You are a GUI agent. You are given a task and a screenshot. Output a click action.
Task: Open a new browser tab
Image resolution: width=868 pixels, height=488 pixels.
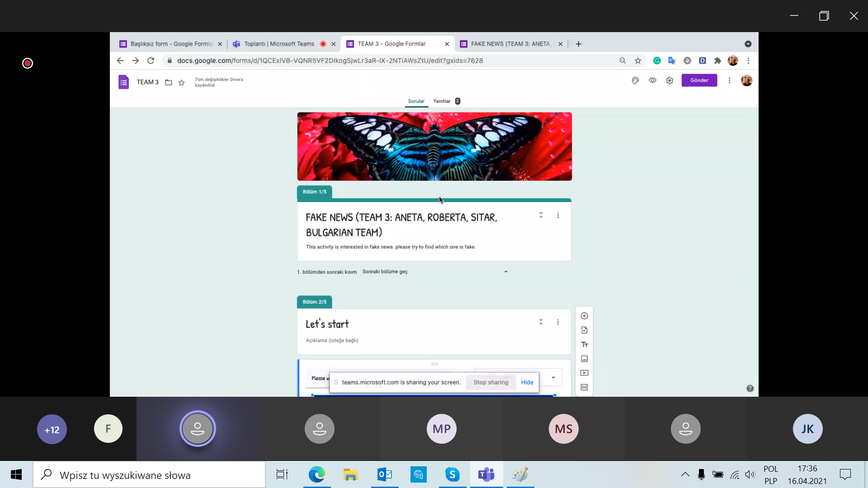click(x=579, y=44)
